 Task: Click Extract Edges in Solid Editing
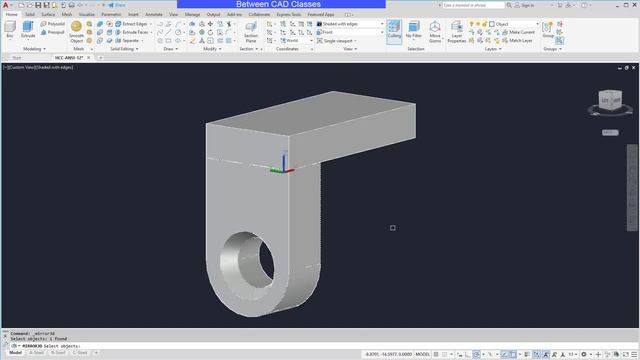click(x=131, y=24)
